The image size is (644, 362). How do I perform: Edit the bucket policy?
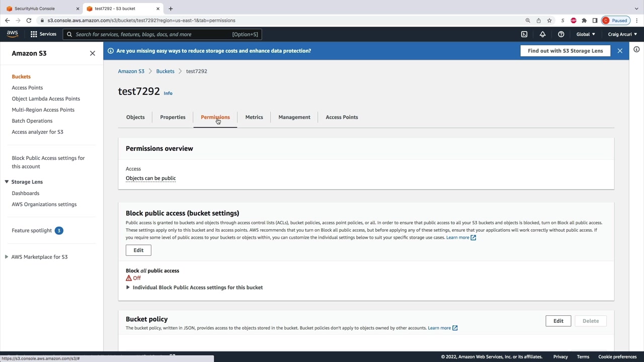[558, 321]
